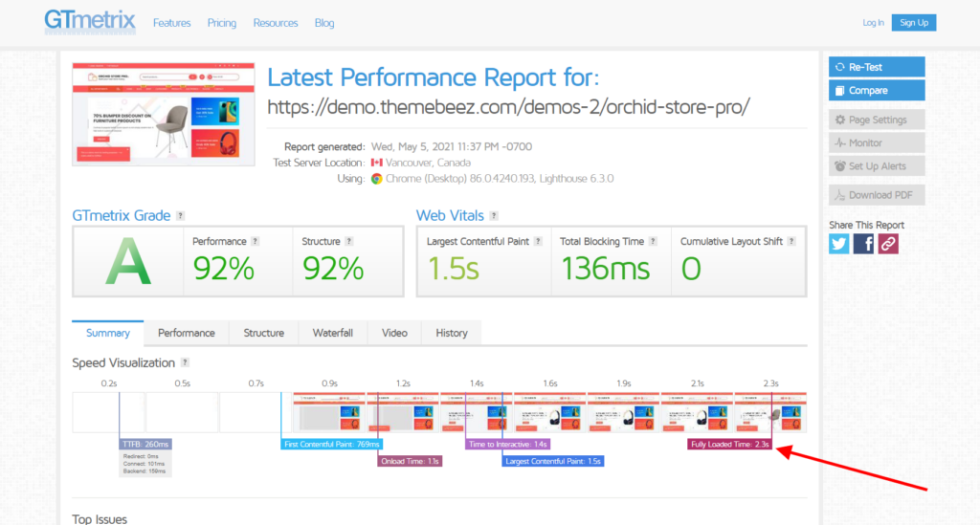Open the Resources menu item

pos(276,23)
